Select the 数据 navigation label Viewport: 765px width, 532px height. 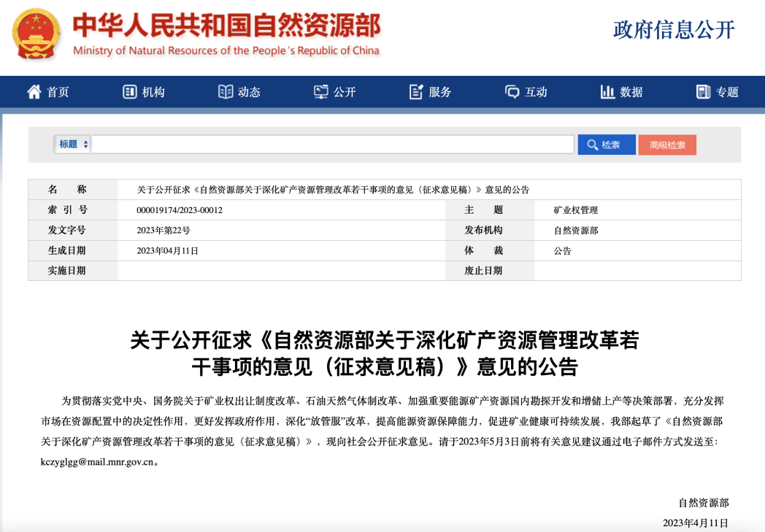631,92
